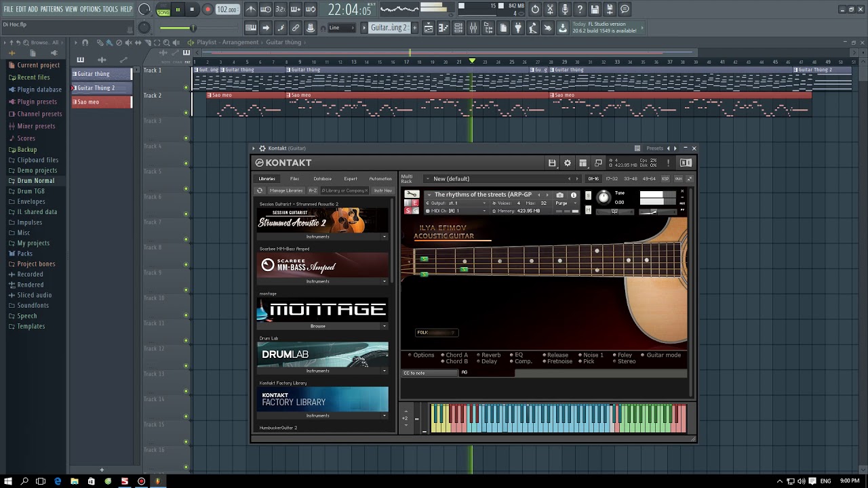This screenshot has height=488, width=868.
Task: Click the KSP button in Kontakt
Action: pyautogui.click(x=665, y=179)
